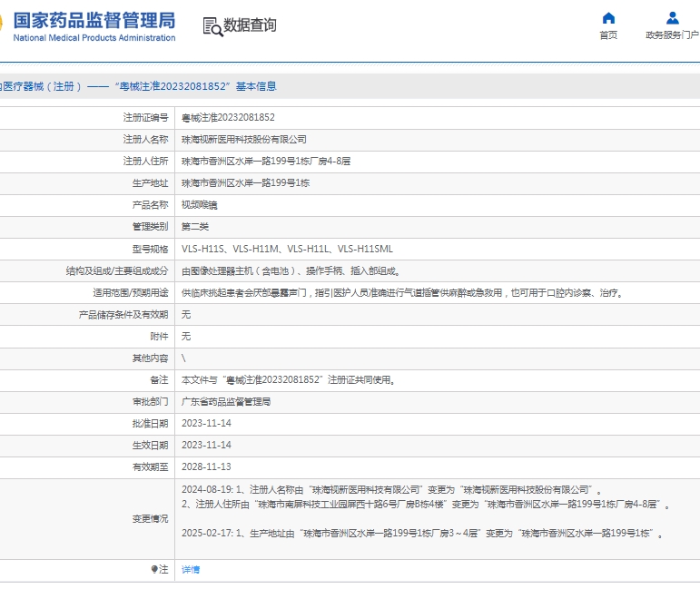The image size is (700, 589).
Task: Select approval date 2023-11-14 in 批准日期 row
Action: point(206,424)
